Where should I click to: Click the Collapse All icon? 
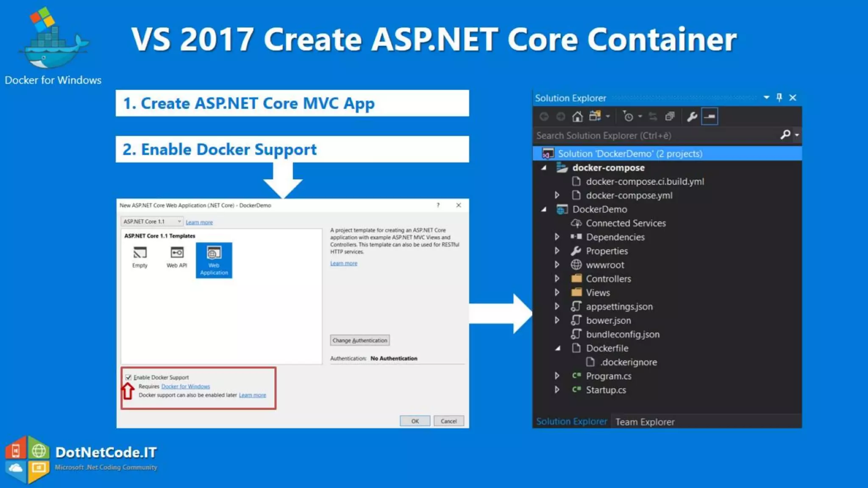point(670,116)
